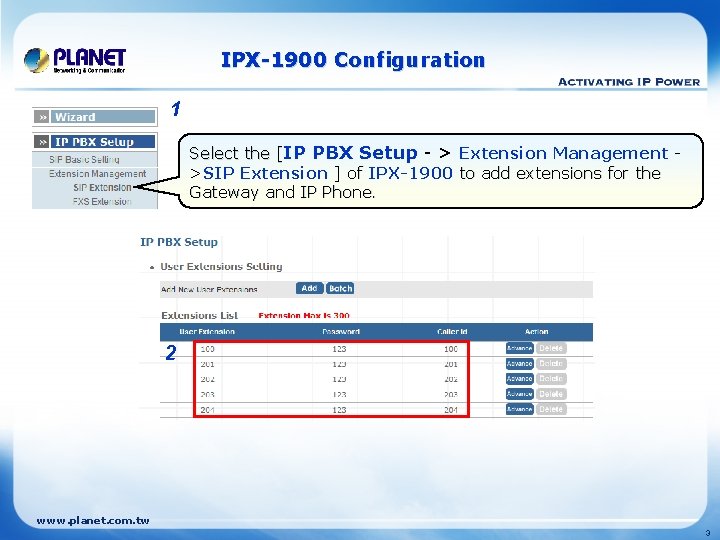The width and height of the screenshot is (720, 540).
Task: Click the User Extensions Setting heading
Action: [x=221, y=266]
